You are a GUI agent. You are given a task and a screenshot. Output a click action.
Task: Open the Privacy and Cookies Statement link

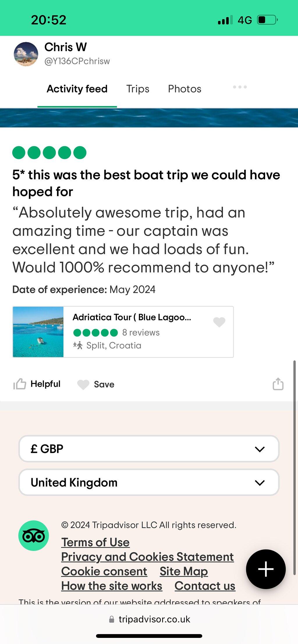tap(148, 557)
